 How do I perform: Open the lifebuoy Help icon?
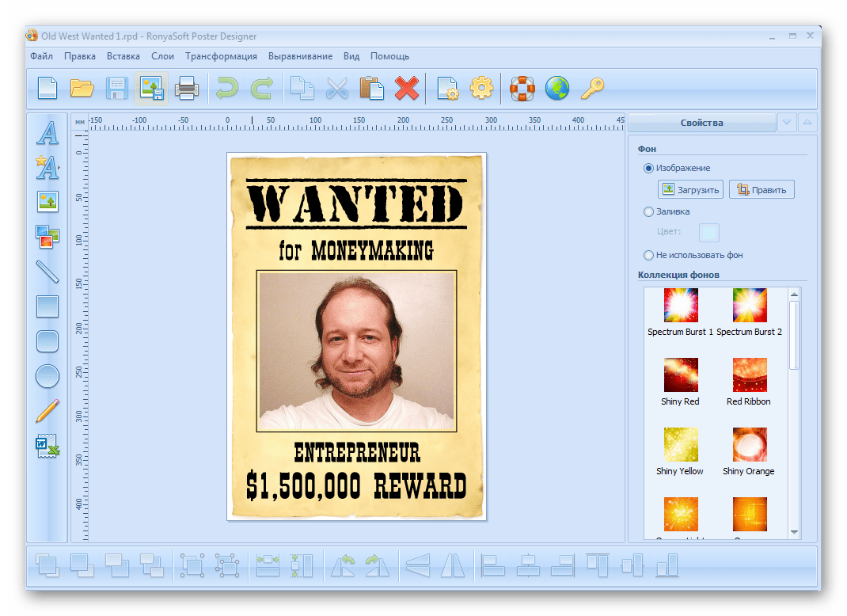click(522, 88)
